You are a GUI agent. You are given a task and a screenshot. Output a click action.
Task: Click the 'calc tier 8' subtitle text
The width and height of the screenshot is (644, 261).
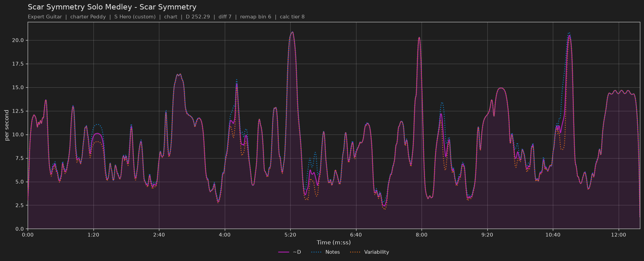292,17
